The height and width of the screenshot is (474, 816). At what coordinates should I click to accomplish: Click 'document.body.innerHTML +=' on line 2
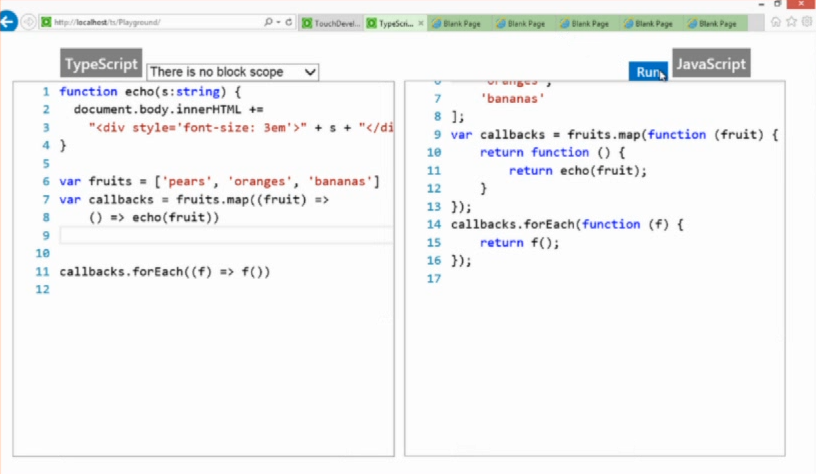[169, 109]
